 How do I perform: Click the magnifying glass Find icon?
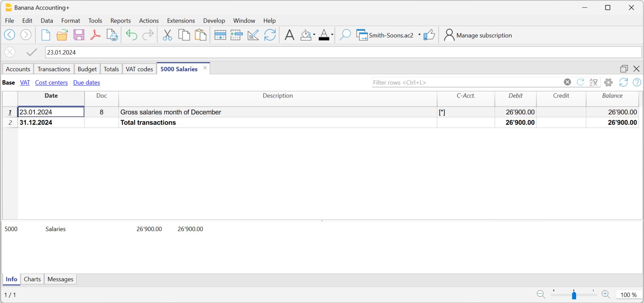coord(345,35)
